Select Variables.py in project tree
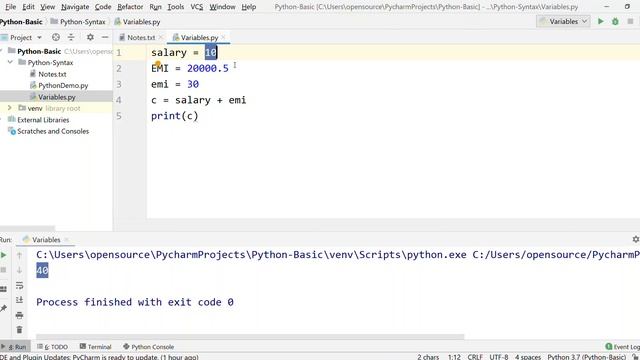The width and height of the screenshot is (640, 360). (56, 97)
